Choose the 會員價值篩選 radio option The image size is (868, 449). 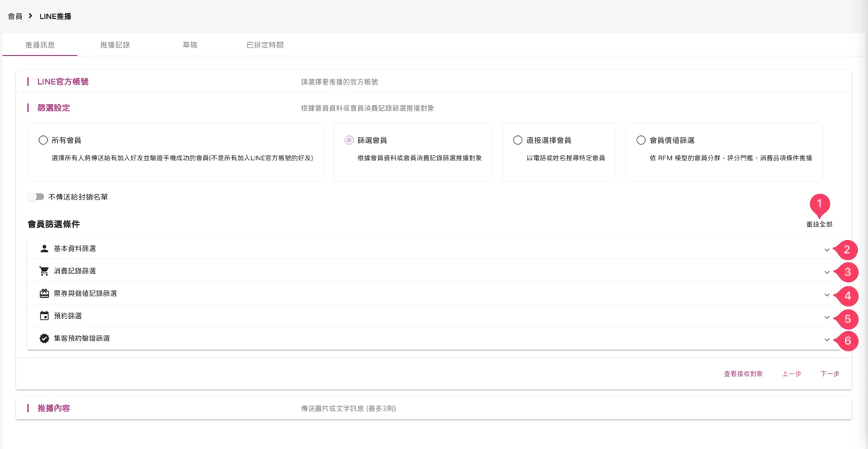pyautogui.click(x=641, y=140)
